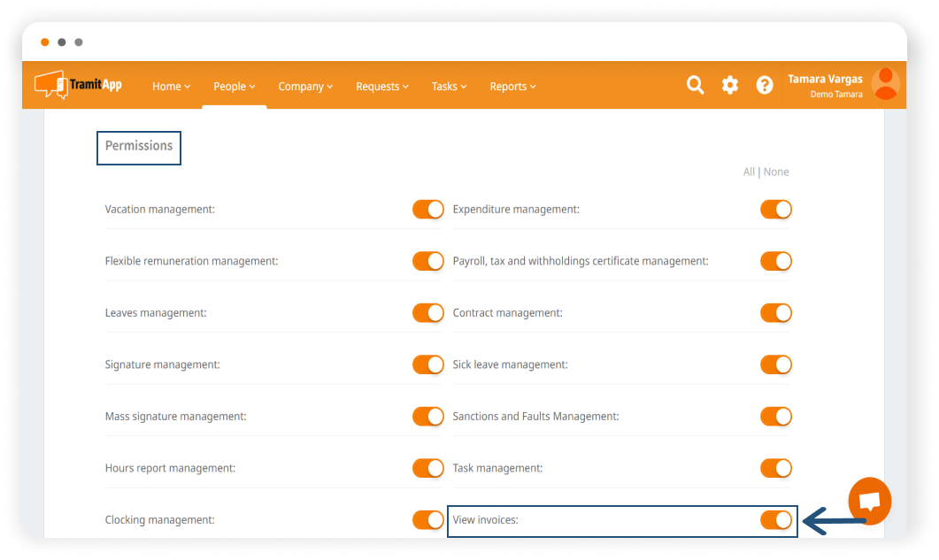The width and height of the screenshot is (939, 560).
Task: Open the orange chat bubble widget
Action: tap(869, 501)
